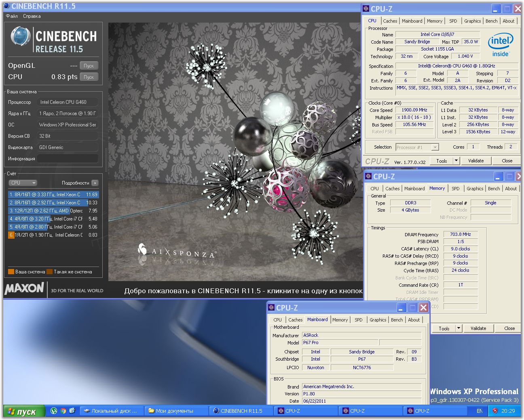The image size is (524, 420).
Task: Click the Core Speed value 1900.09 MHz
Action: point(414,110)
